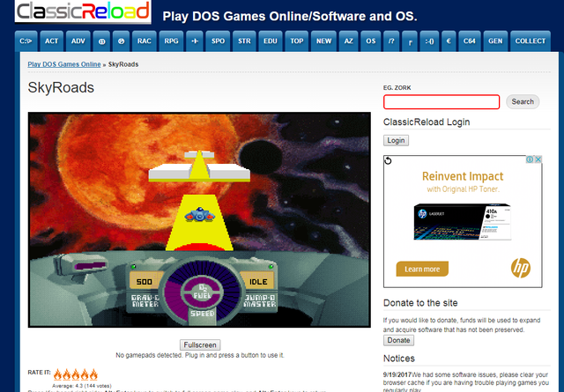Rate the game five flames
564x392 pixels.
(x=93, y=374)
